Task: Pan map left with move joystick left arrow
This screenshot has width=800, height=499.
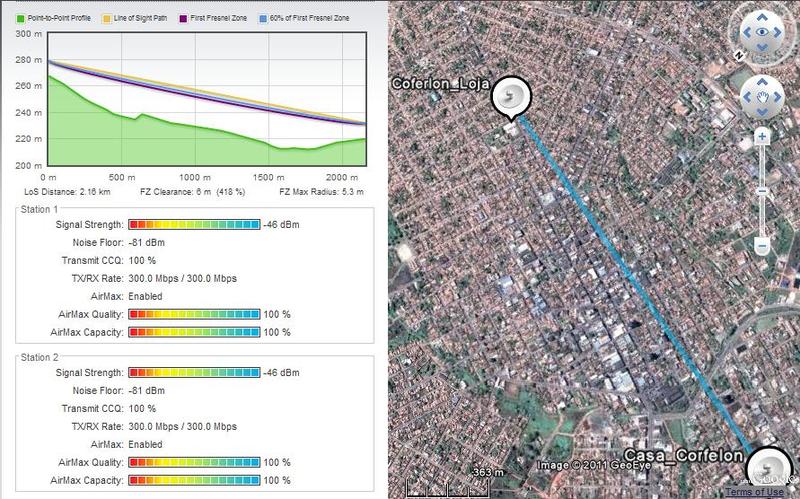Action: pos(746,97)
